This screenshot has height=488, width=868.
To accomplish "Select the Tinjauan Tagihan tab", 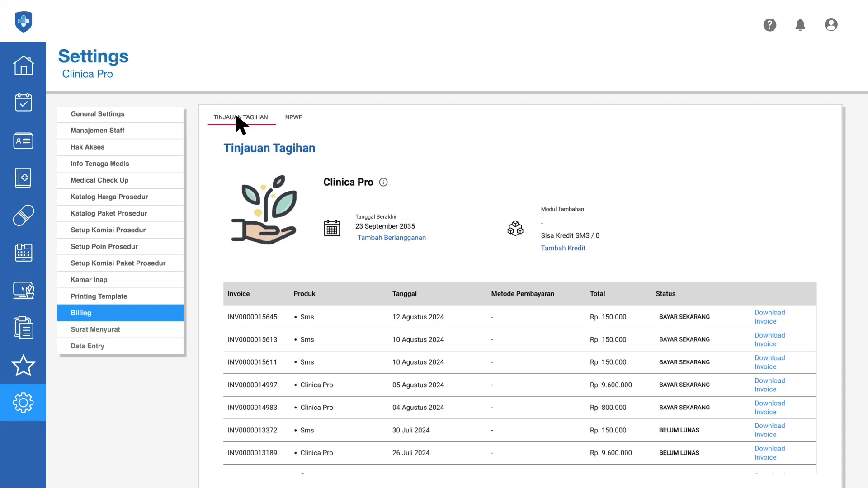I will [241, 117].
